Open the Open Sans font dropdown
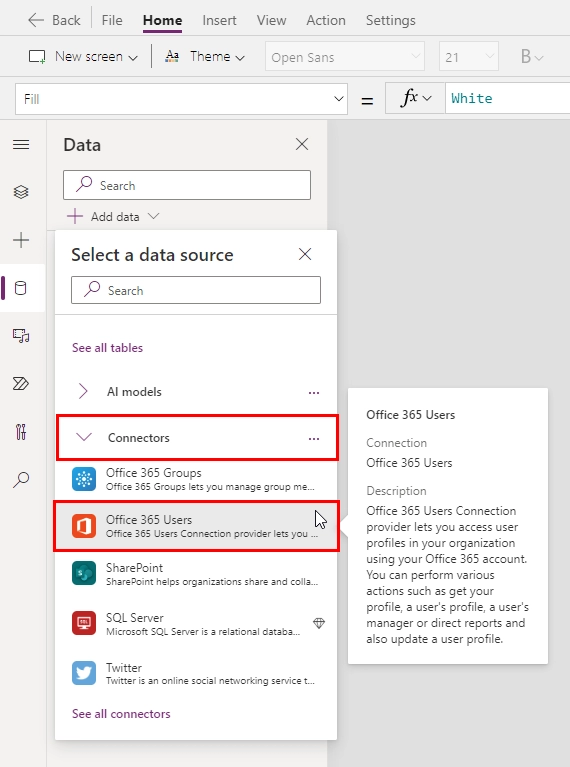 point(345,57)
